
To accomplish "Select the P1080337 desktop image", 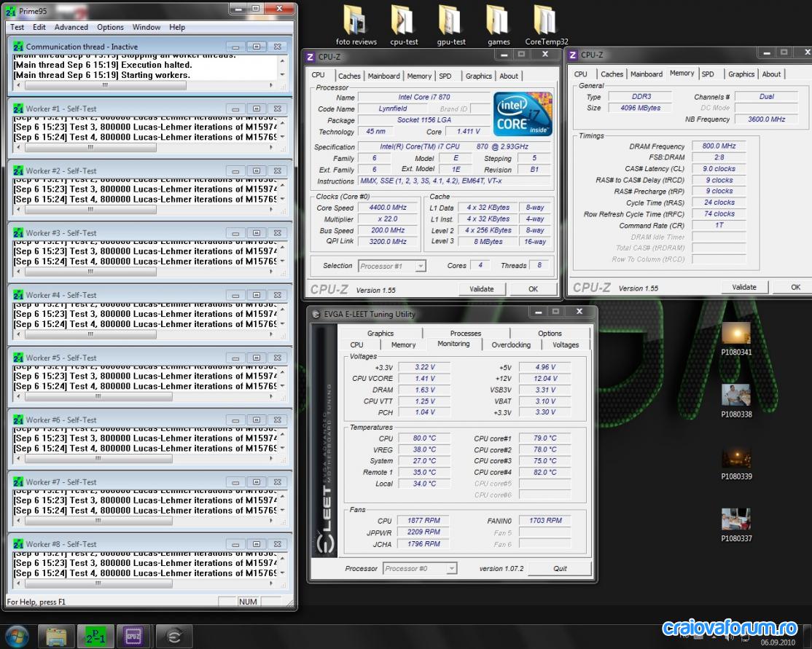I will 736,526.
